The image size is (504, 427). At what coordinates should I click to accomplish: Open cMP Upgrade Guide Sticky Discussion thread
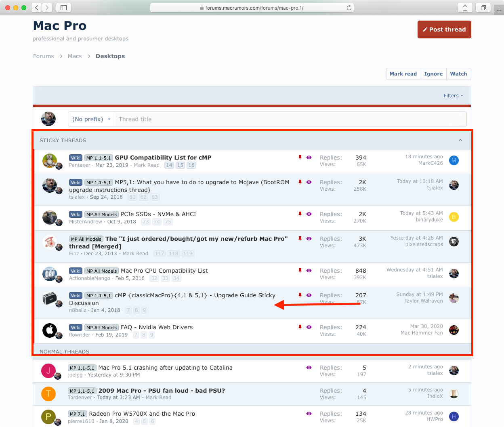coord(172,299)
